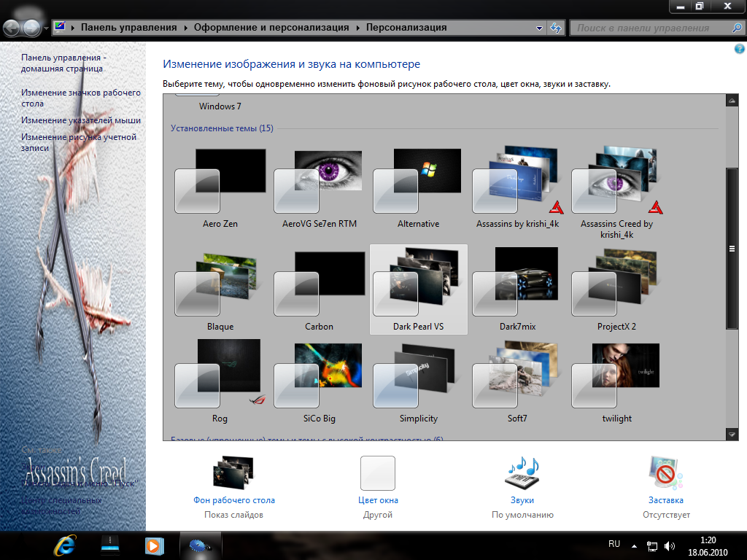Open the address bar history dropdown

tap(539, 28)
